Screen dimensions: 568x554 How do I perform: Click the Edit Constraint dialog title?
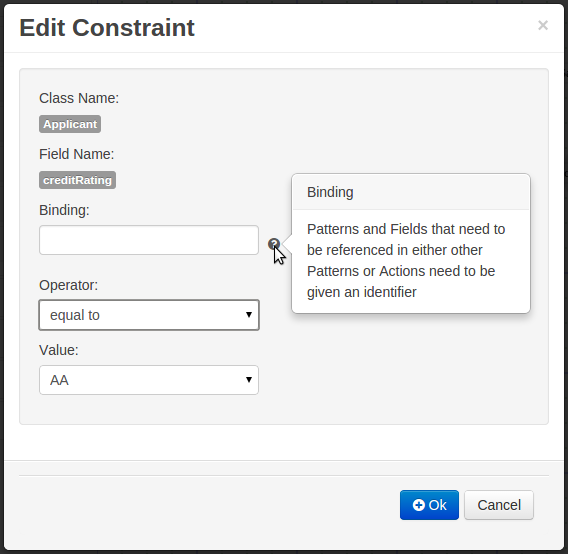point(107,28)
